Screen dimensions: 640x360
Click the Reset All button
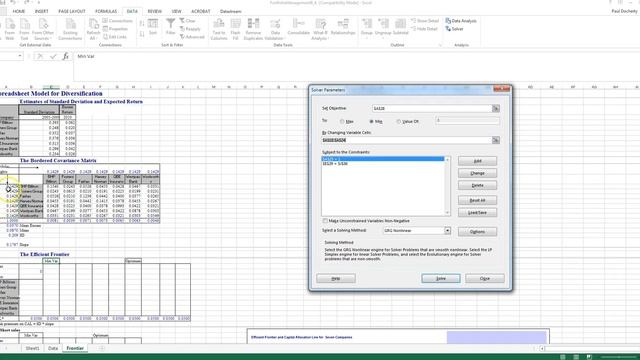click(x=477, y=200)
